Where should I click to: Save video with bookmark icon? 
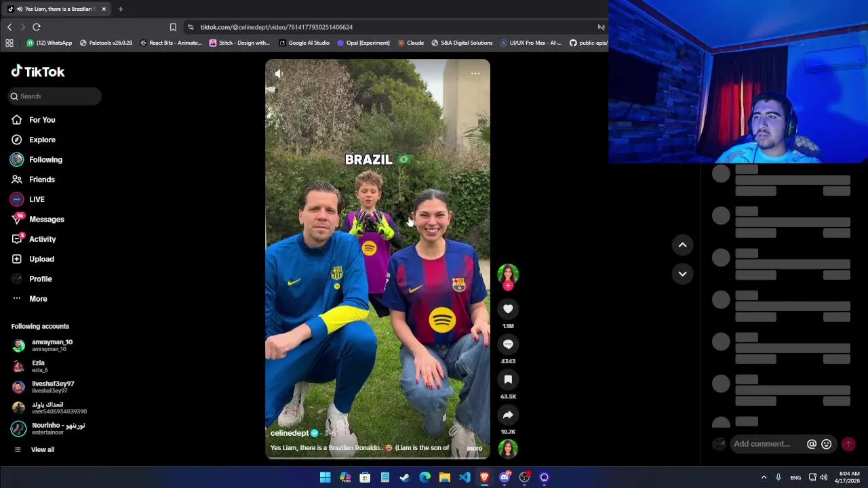tap(508, 380)
